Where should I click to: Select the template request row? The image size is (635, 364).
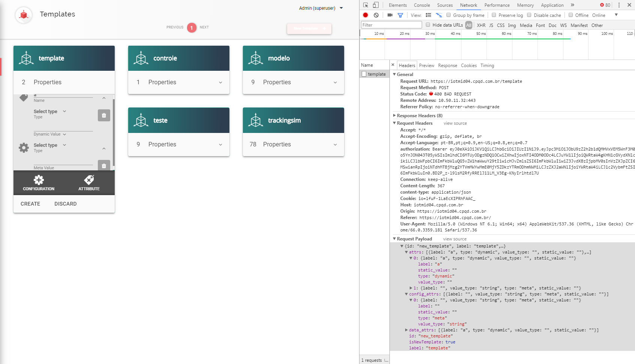(374, 74)
